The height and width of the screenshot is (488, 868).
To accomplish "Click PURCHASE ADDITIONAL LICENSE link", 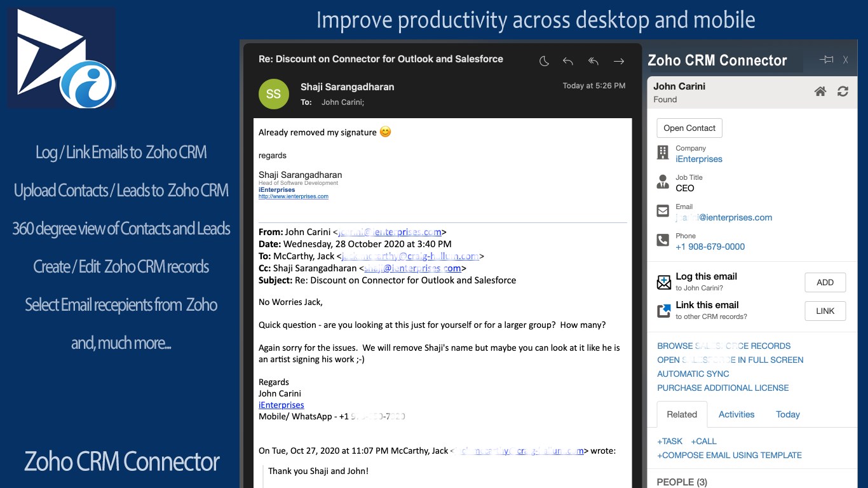I will (723, 388).
